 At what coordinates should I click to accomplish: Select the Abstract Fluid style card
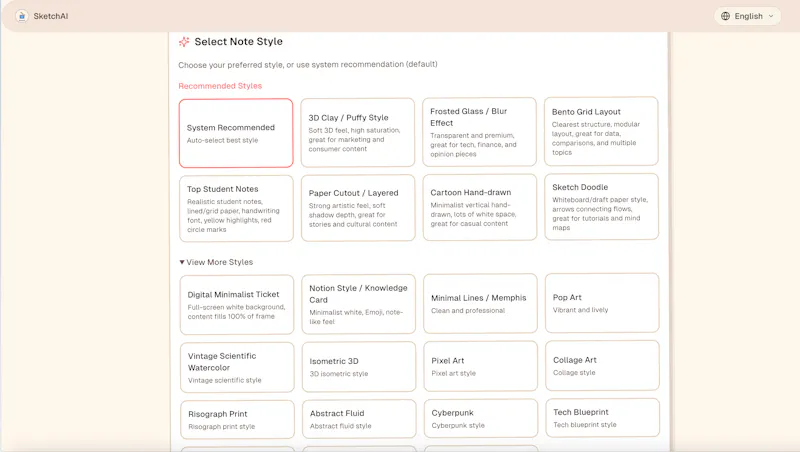(x=359, y=419)
